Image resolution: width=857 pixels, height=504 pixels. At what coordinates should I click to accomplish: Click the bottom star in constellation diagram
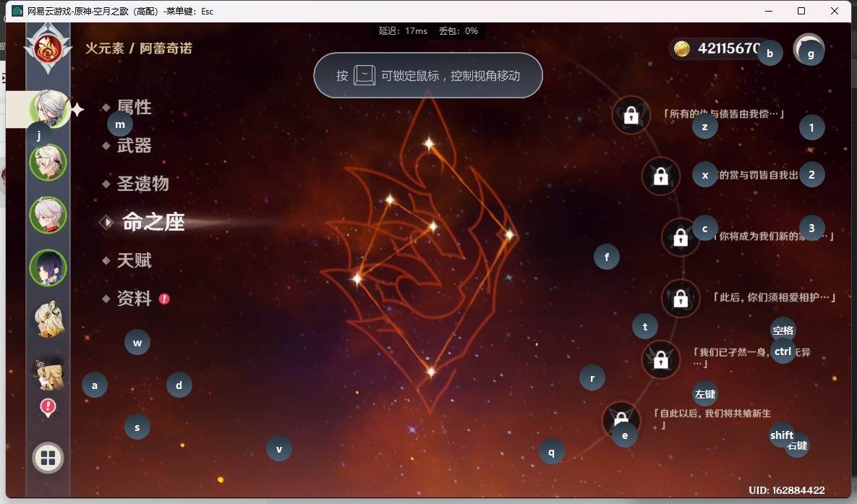point(431,372)
